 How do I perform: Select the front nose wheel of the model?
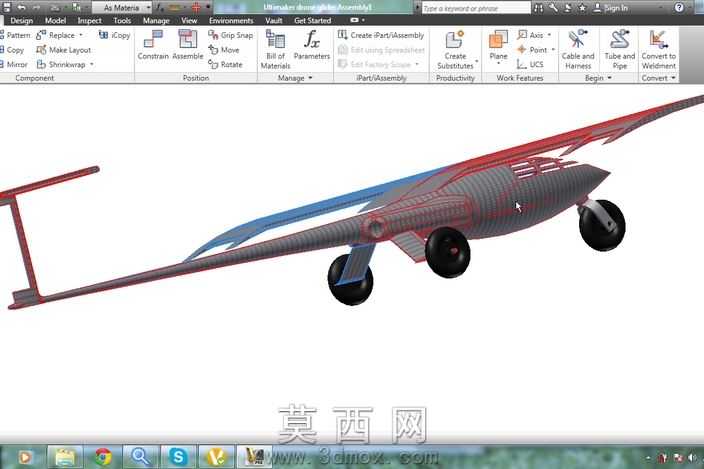[602, 224]
